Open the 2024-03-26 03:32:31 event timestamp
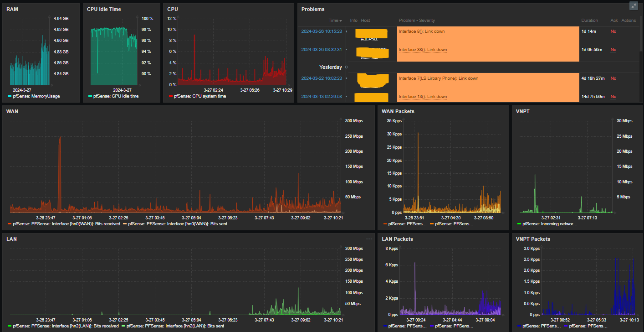The height and width of the screenshot is (332, 644). [x=321, y=50]
